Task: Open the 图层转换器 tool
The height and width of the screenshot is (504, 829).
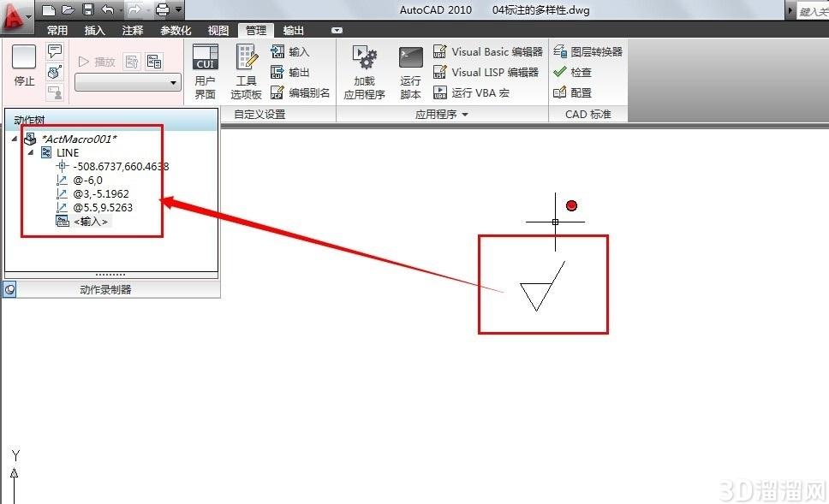Action: click(587, 52)
